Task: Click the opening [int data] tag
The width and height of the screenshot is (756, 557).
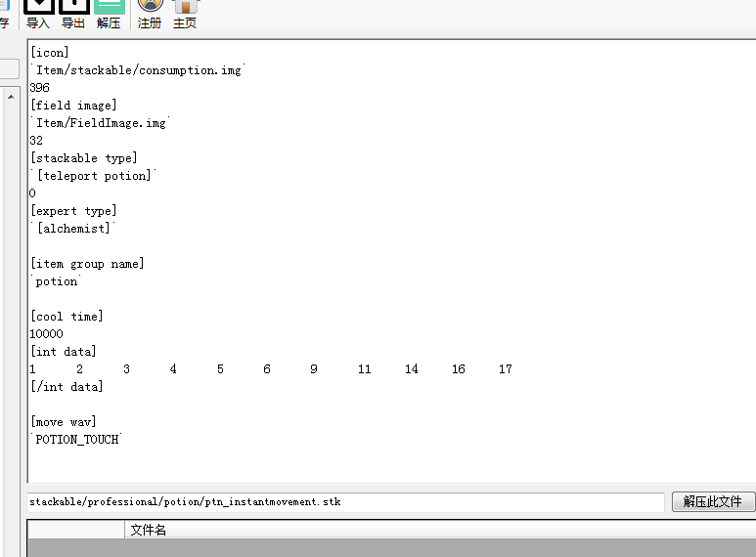Action: [x=64, y=351]
